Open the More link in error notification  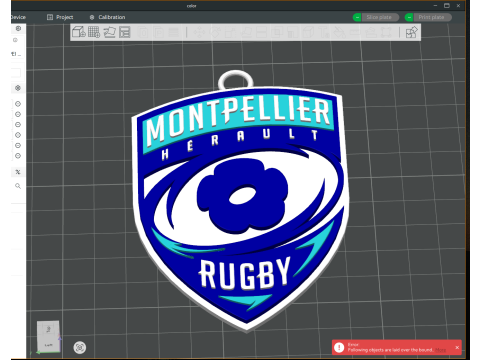point(440,350)
